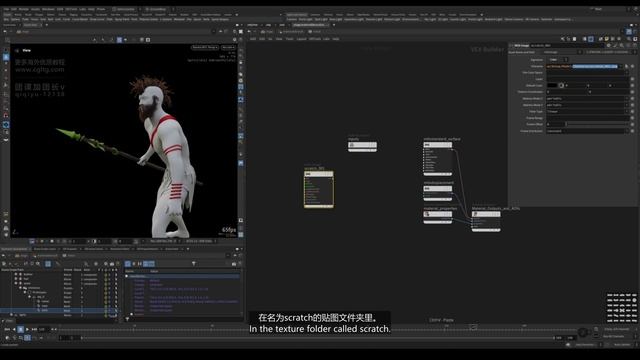Open the Frame End Action dropdown
This screenshot has width=640, height=360.
pyautogui.click(x=588, y=131)
